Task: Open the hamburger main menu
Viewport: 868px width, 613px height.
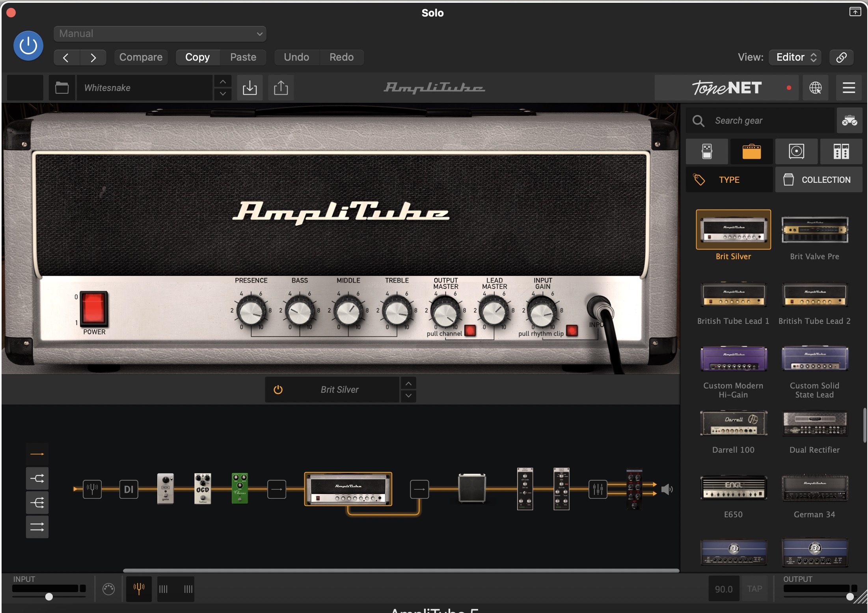Action: tap(849, 87)
